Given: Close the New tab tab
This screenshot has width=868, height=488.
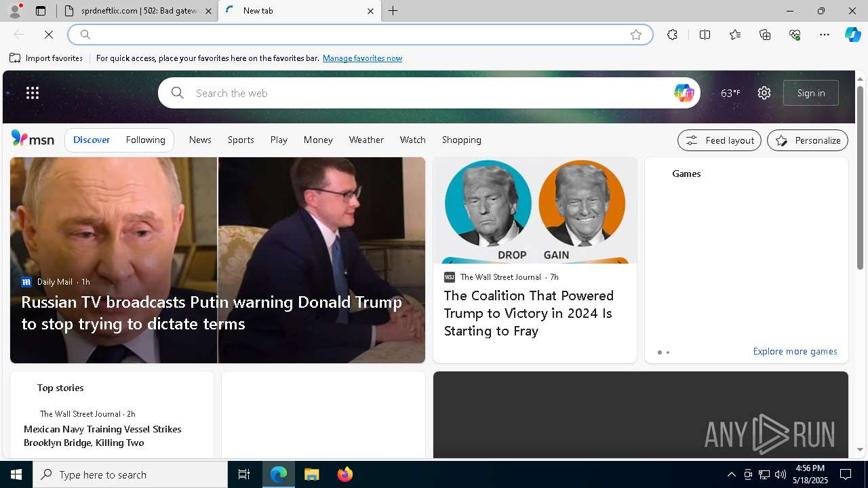Looking at the screenshot, I should tap(370, 11).
